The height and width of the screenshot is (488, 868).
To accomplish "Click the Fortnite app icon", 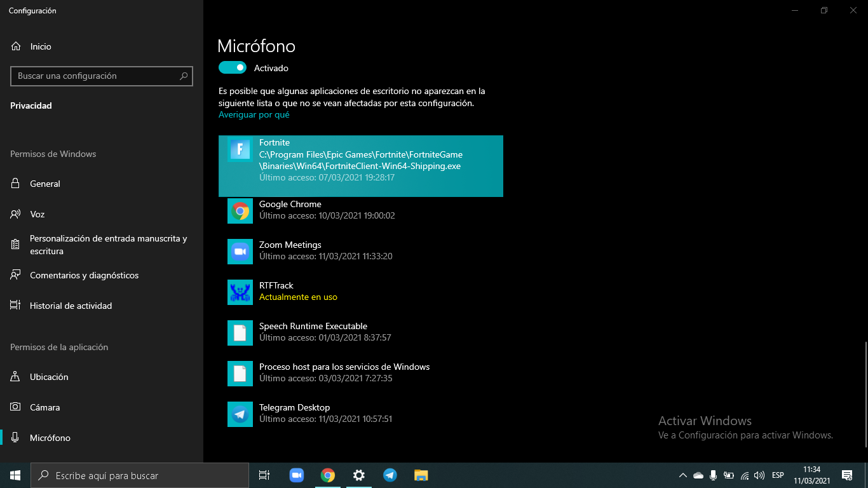I will 240,149.
